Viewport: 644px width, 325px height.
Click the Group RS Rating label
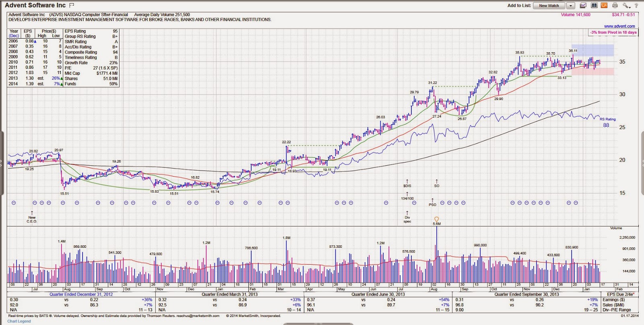click(80, 36)
